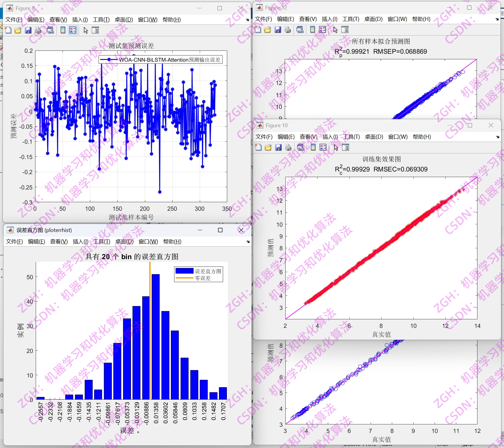Select the 所有样本拟合预测图 plot title

coord(381,42)
